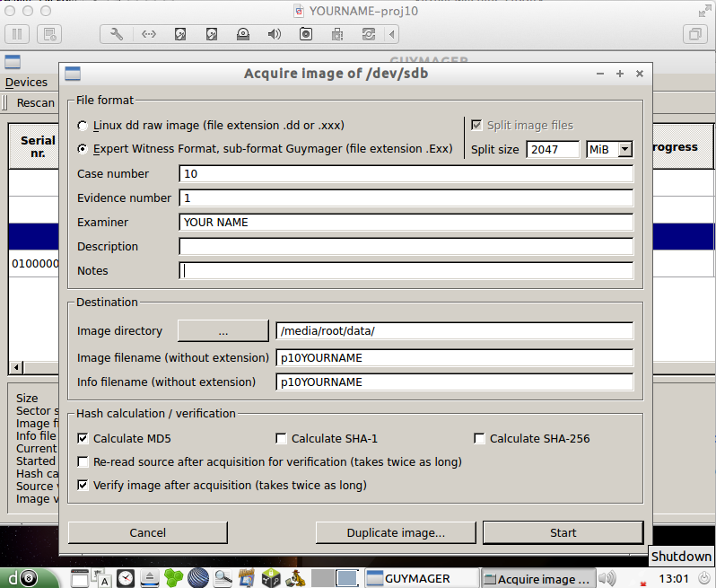This screenshot has height=588, width=716.
Task: Toggle Split image files checkbox
Action: (476, 125)
